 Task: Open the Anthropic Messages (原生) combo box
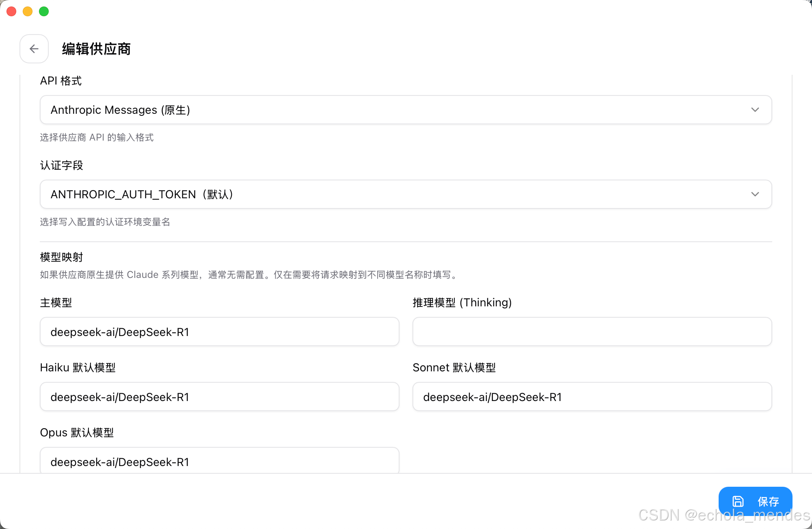click(x=365, y=110)
